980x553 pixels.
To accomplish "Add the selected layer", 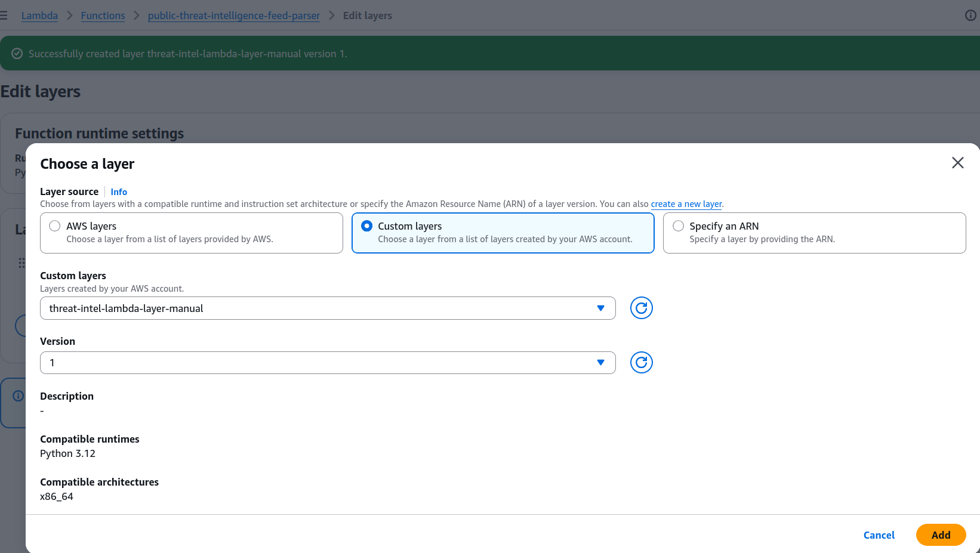I will click(x=941, y=535).
